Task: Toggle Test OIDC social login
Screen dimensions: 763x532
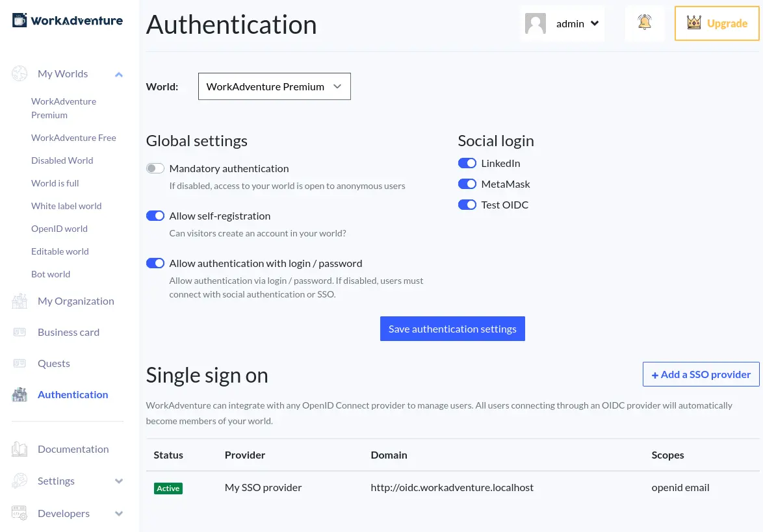Action: (x=467, y=205)
